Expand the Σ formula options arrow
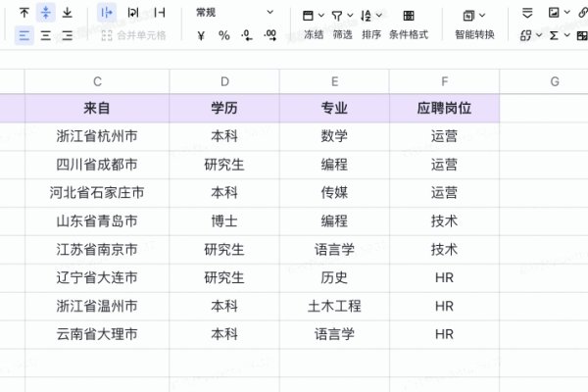This screenshot has width=588, height=392. pos(567,35)
